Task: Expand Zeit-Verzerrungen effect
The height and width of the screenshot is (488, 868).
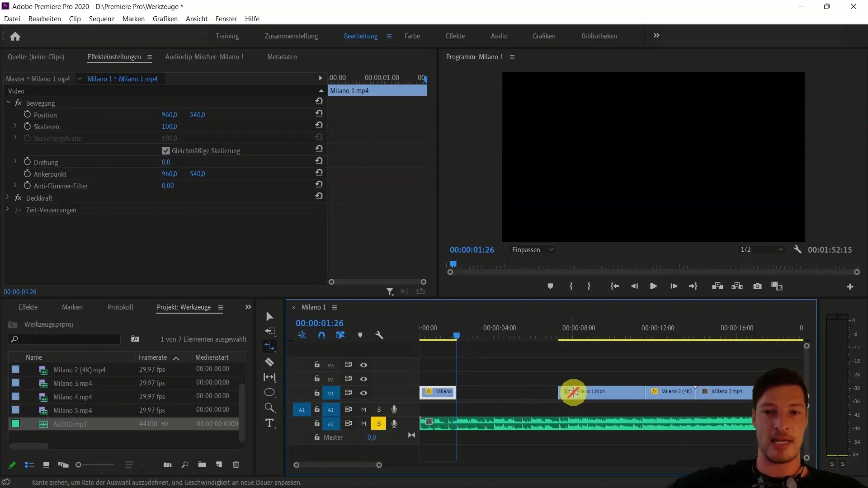Action: tap(7, 209)
